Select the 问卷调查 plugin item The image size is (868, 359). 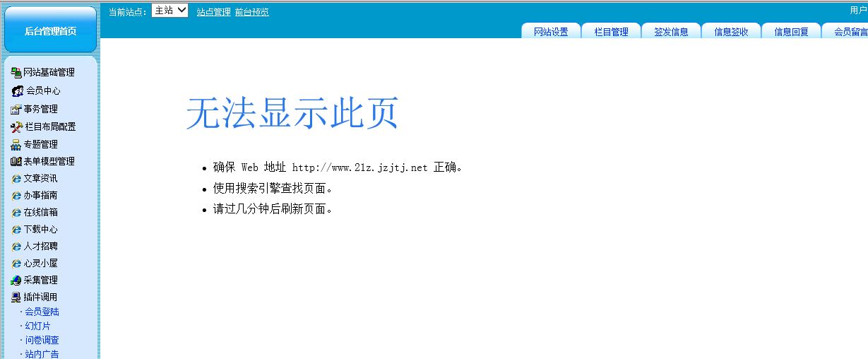(42, 340)
